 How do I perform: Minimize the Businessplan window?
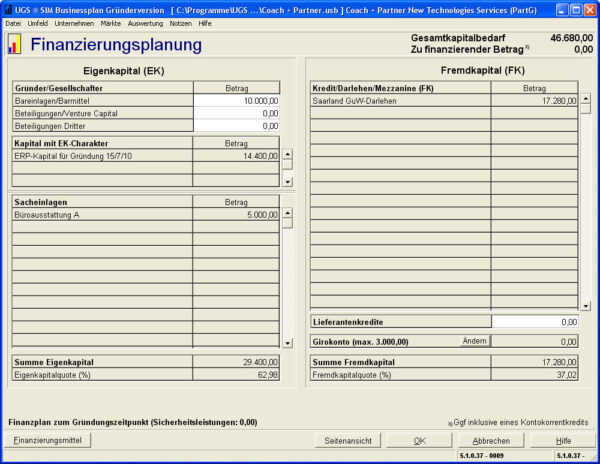pyautogui.click(x=562, y=10)
